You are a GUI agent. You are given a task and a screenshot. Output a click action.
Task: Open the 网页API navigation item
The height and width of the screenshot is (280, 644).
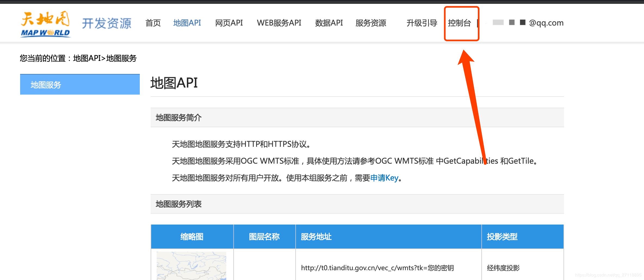click(229, 23)
